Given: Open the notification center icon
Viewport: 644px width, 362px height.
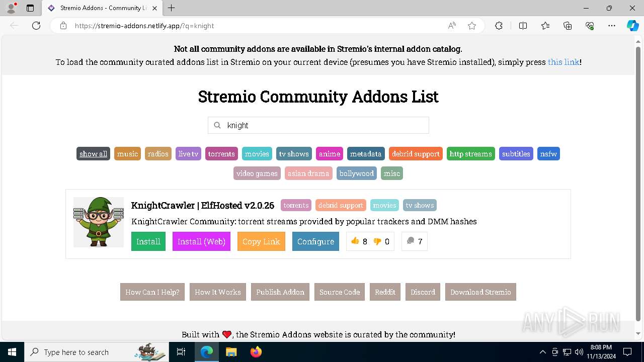Looking at the screenshot, I should [x=627, y=352].
